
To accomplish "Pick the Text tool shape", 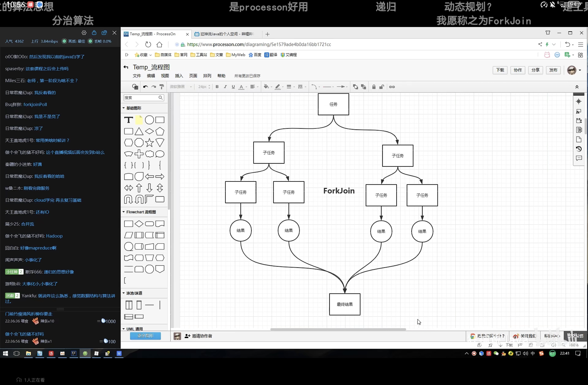I will tap(129, 120).
